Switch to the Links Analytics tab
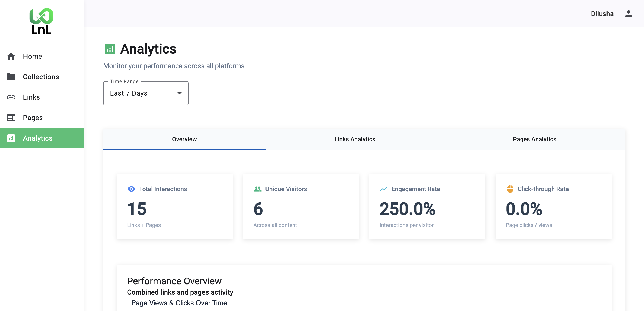 tap(355, 139)
